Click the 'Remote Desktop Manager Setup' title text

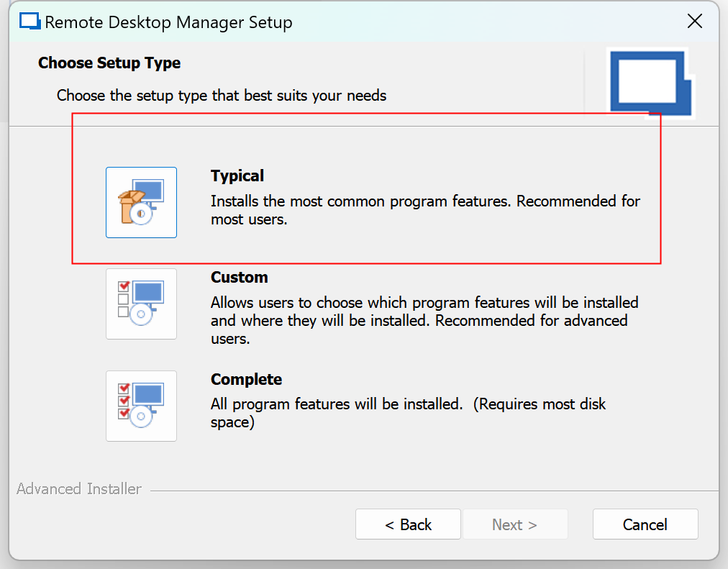click(168, 22)
